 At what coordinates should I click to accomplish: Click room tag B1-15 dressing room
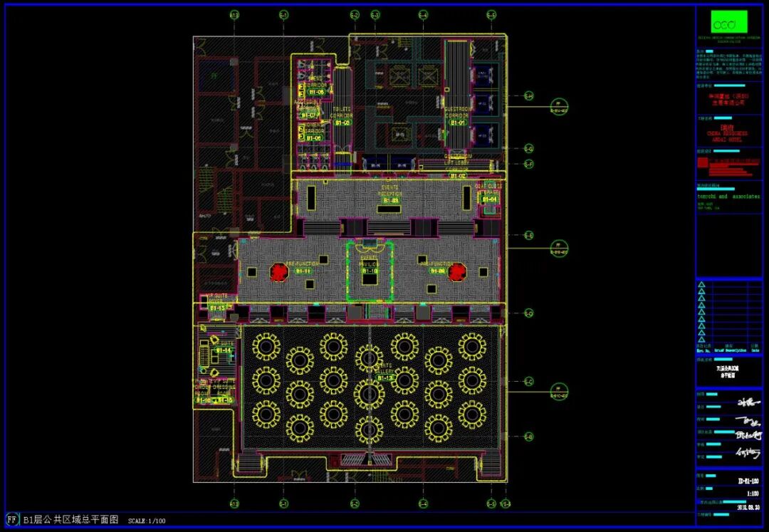tap(224, 400)
